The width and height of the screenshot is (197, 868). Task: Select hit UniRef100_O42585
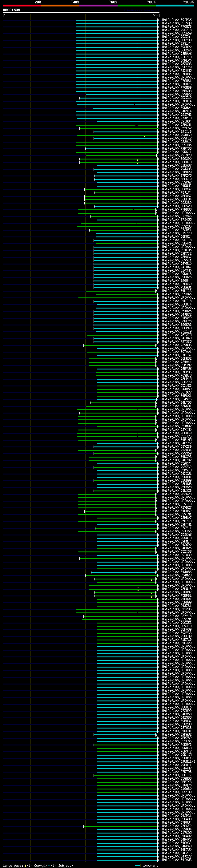[x=176, y=718]
